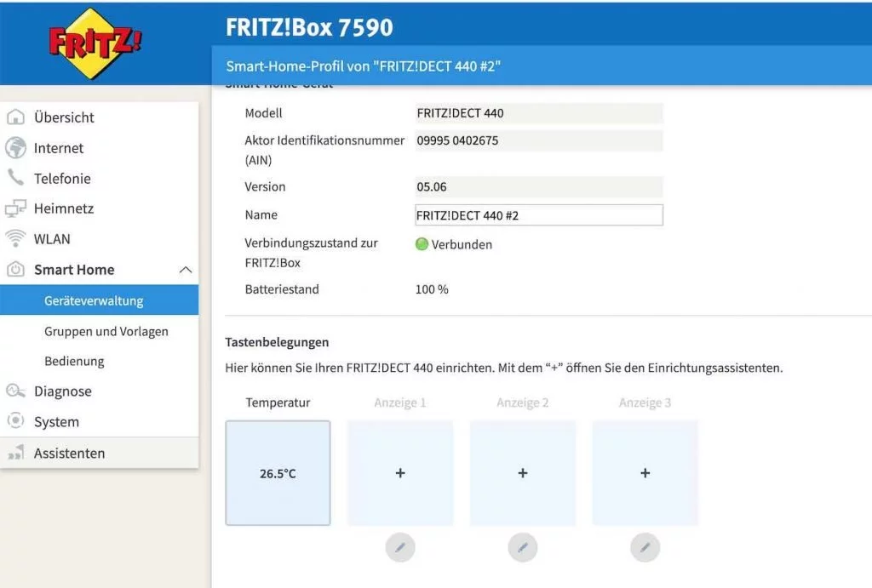The width and height of the screenshot is (872, 588).
Task: Click the System gear icon
Action: point(15,420)
